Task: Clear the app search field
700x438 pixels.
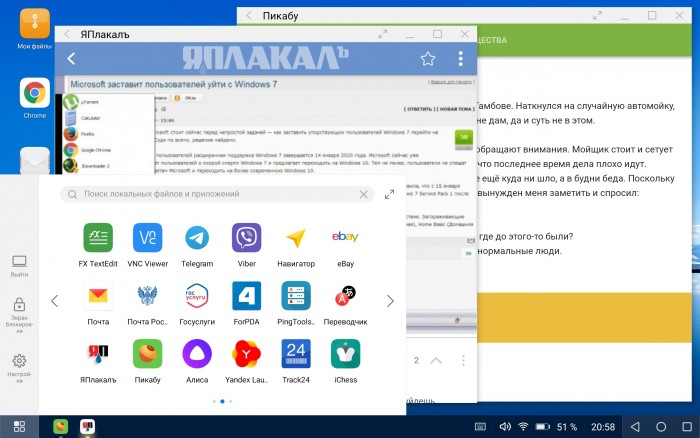Action: tap(364, 194)
